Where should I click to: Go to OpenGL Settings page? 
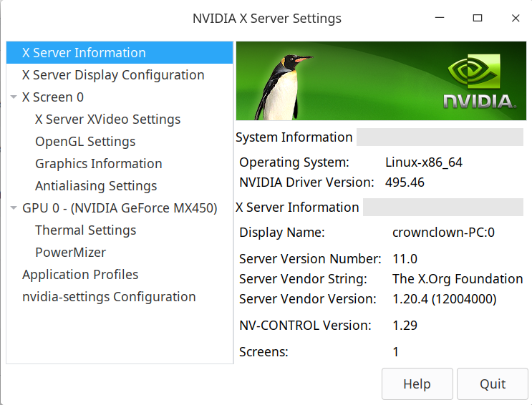[85, 142]
